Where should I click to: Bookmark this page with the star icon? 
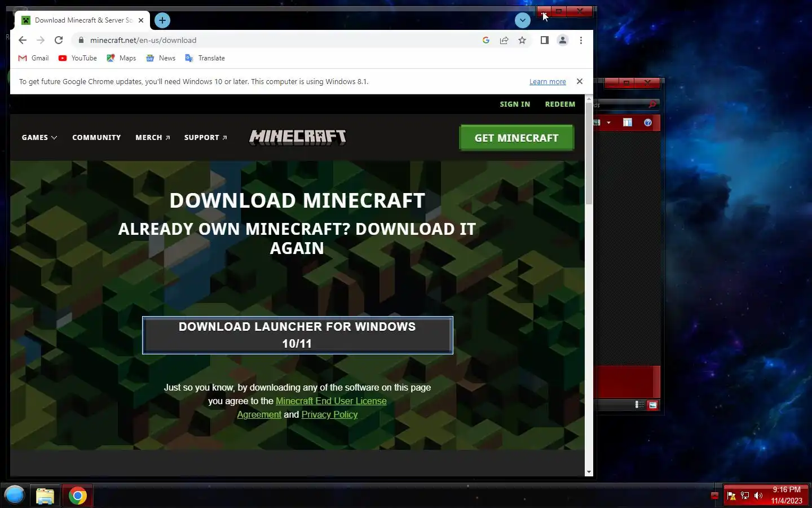522,40
